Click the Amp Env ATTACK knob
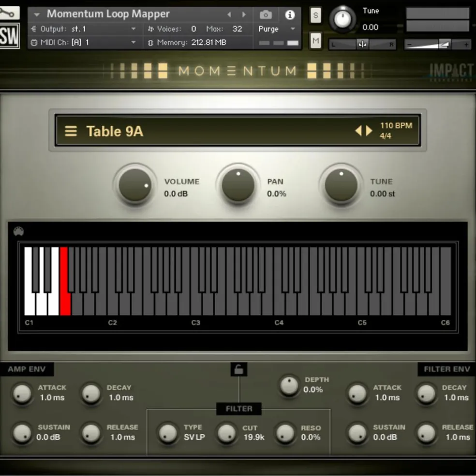The height and width of the screenshot is (476, 476). pos(22,393)
